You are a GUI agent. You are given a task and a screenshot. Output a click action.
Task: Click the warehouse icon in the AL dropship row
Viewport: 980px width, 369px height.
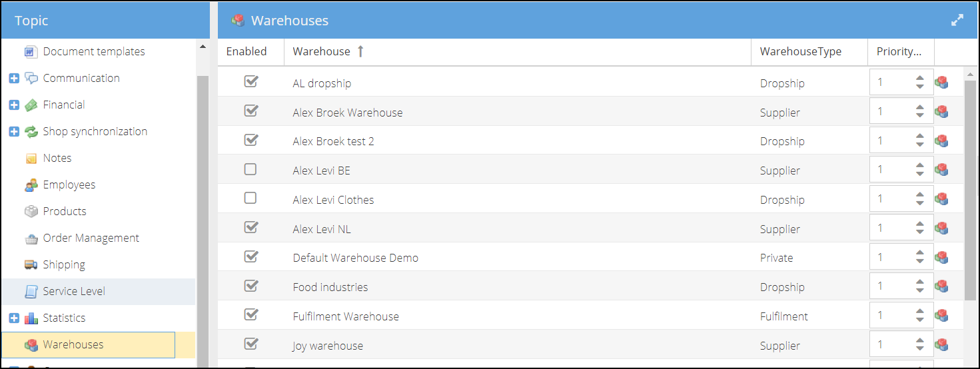[x=941, y=83]
